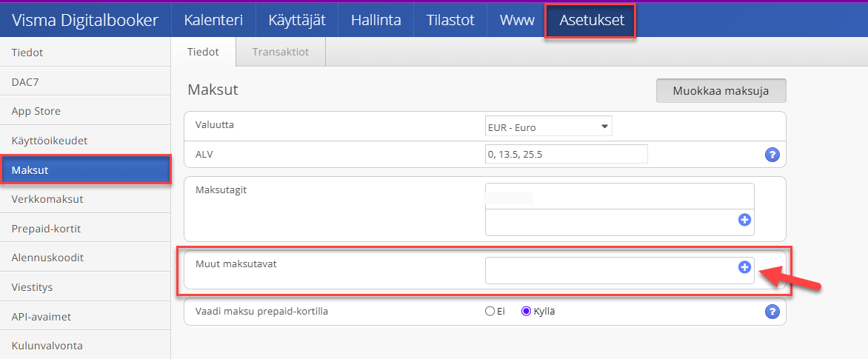Open Käyttöoikeudet in the sidebar

click(85, 141)
